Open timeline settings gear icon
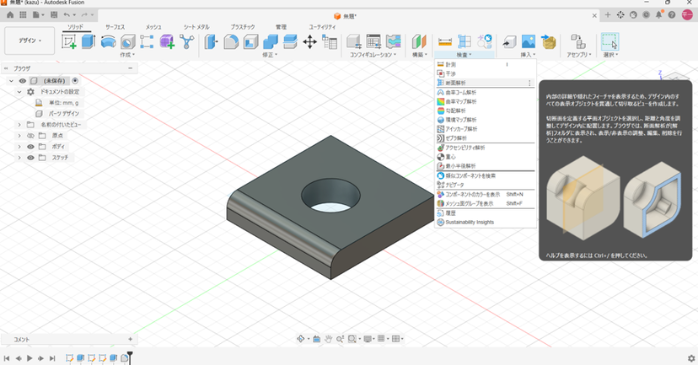 [x=691, y=358]
